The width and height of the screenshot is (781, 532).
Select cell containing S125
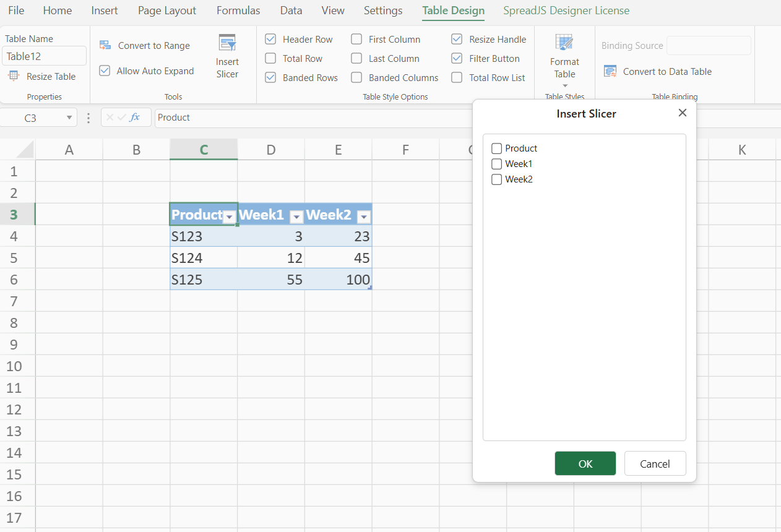(x=204, y=279)
